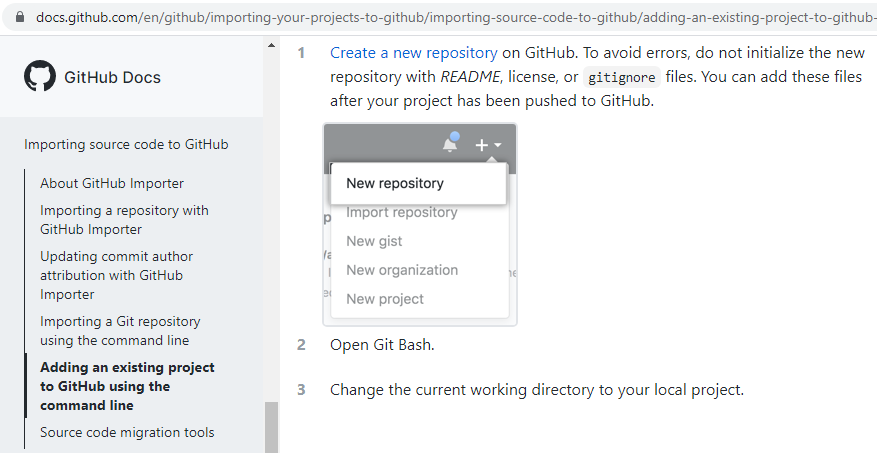
Task: Click the notification bell icon in screenshot
Action: coord(450,145)
